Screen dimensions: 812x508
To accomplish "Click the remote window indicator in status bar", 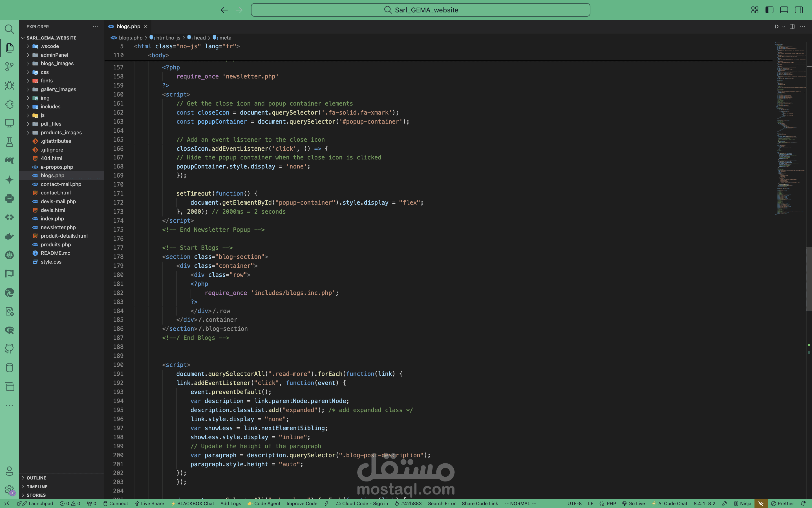I will click(6, 503).
